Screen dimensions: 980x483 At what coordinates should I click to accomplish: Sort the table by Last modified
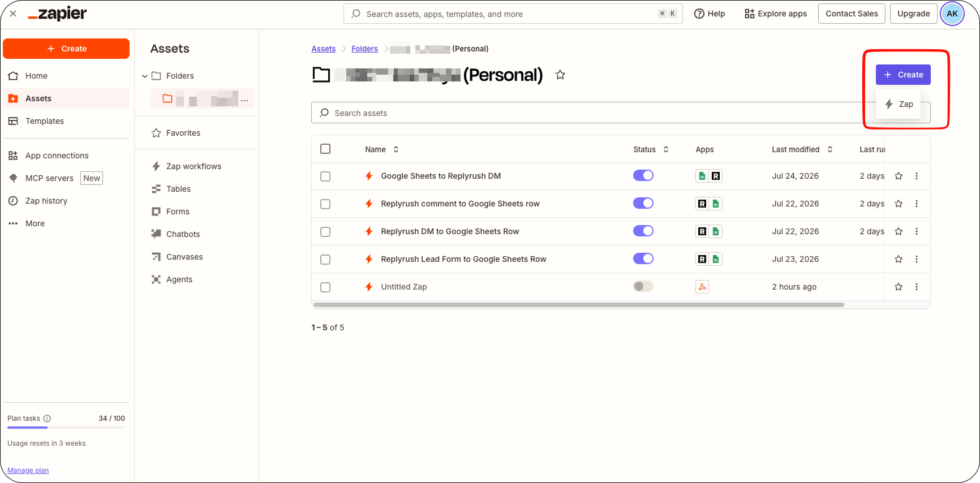(x=802, y=149)
